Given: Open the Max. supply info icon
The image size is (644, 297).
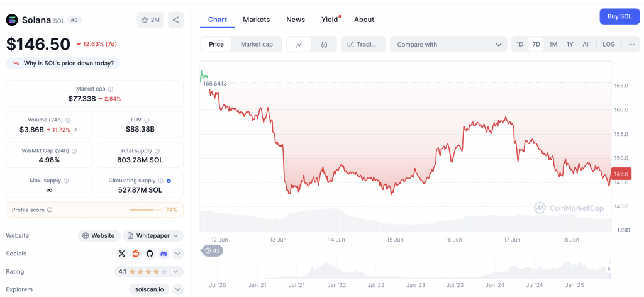Looking at the screenshot, I should click(x=66, y=181).
